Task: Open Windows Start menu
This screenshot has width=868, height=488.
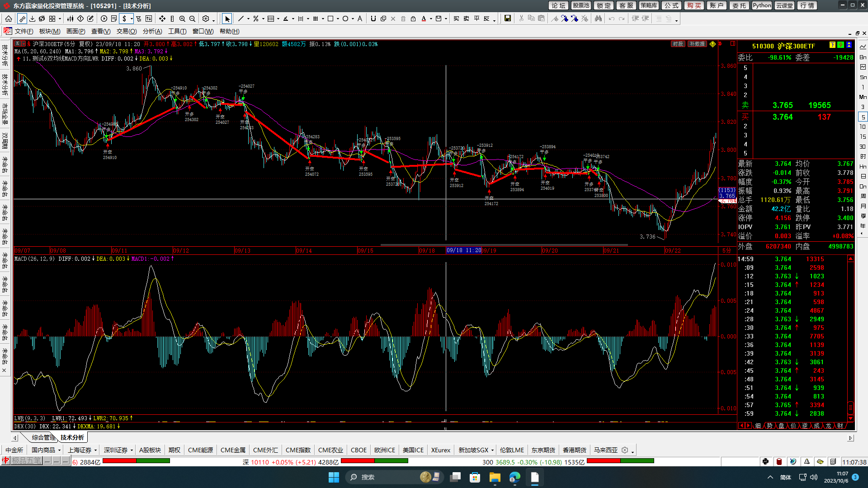Action: [334, 477]
